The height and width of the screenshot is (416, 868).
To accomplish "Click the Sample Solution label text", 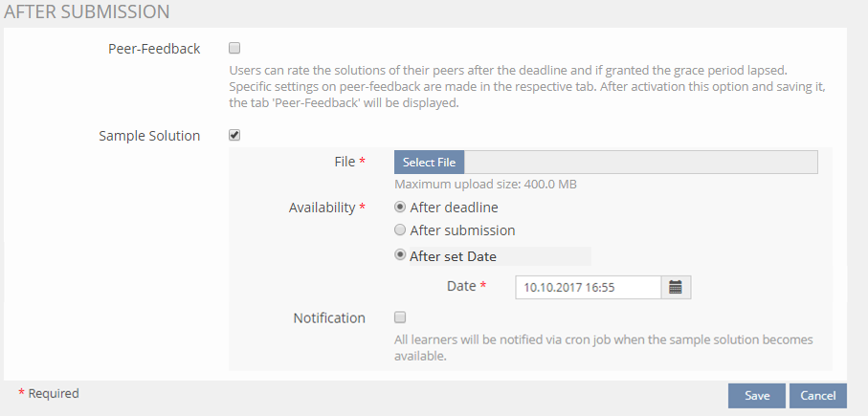I will click(x=149, y=136).
